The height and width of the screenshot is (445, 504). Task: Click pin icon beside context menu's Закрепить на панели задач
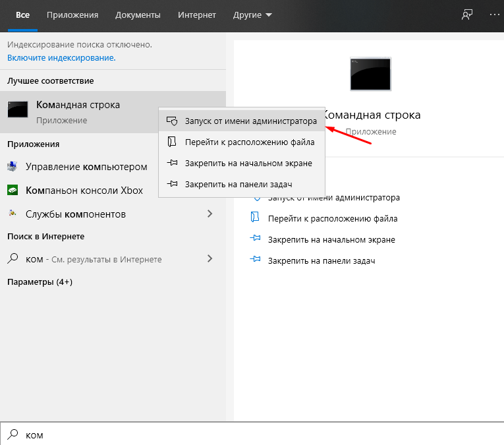(x=172, y=184)
